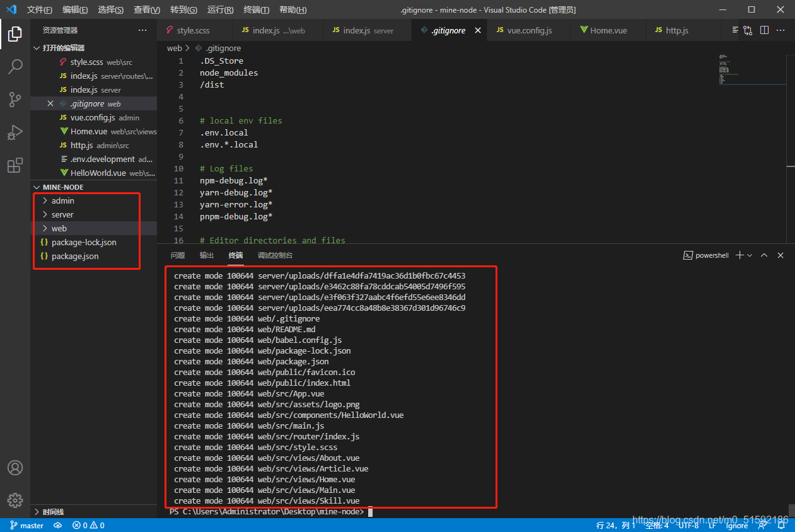
Task: Click master branch in status bar
Action: click(x=27, y=525)
